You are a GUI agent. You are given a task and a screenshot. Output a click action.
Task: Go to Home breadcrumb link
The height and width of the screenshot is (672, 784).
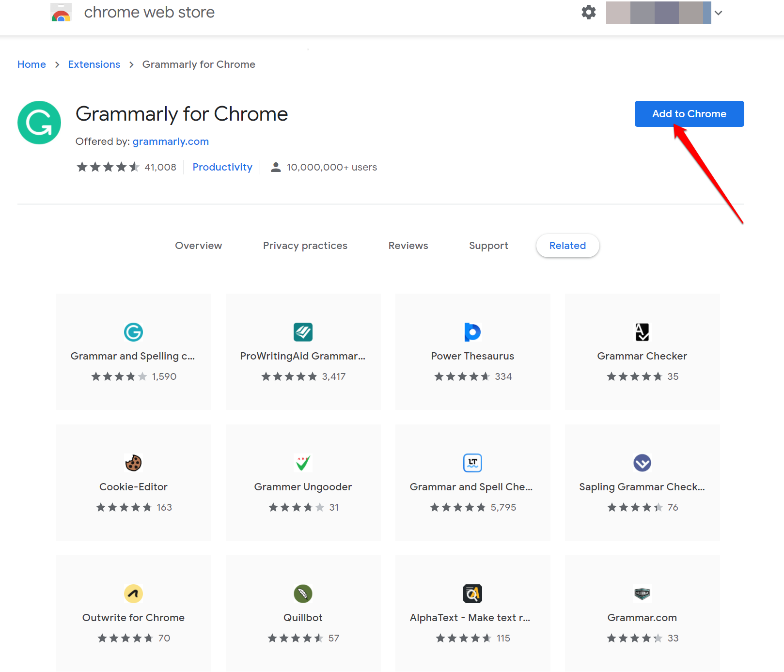click(x=31, y=64)
